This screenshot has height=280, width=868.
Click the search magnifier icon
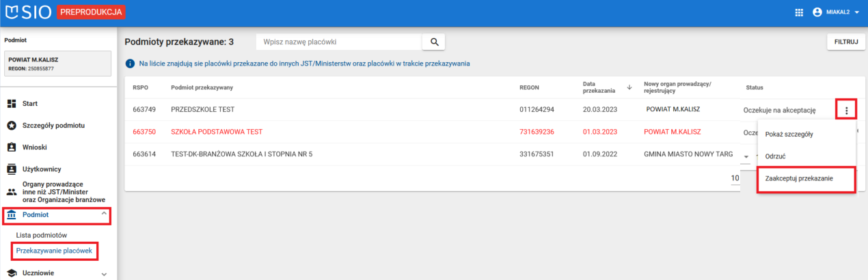(433, 42)
